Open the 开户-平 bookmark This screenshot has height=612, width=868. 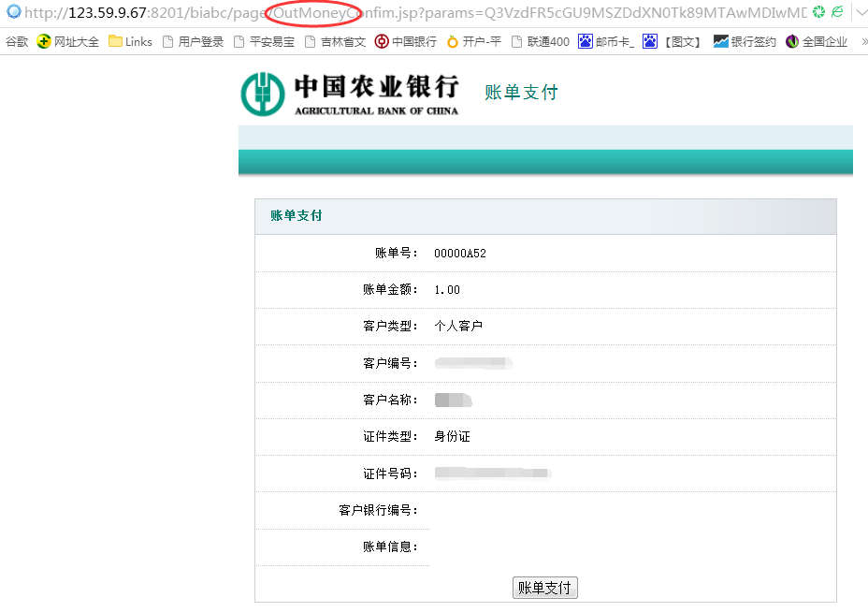point(474,41)
